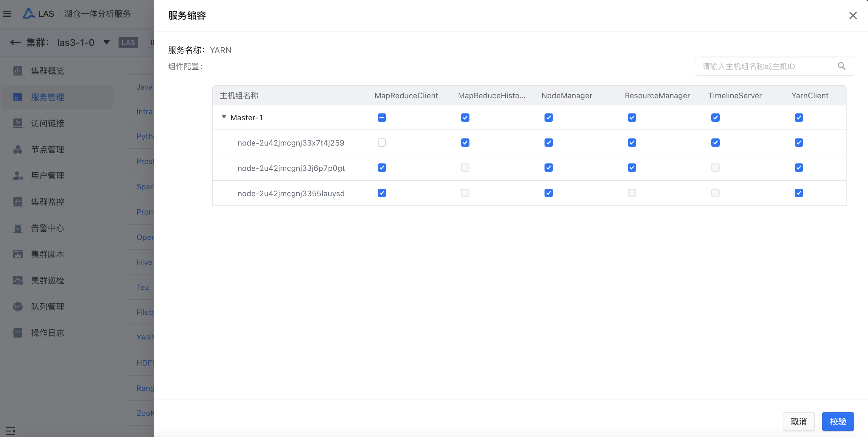
Task: Click the 用户管理 user icon
Action: (18, 175)
